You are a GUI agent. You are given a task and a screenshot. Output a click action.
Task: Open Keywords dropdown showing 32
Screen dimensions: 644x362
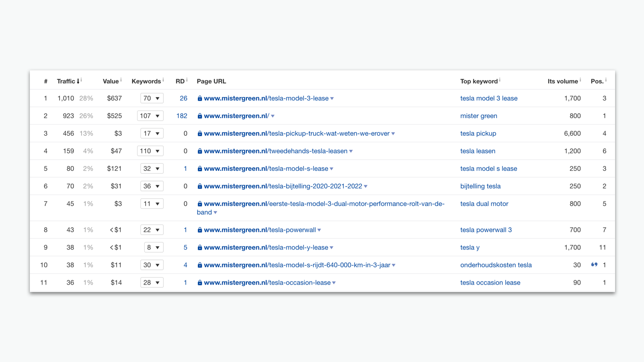152,168
